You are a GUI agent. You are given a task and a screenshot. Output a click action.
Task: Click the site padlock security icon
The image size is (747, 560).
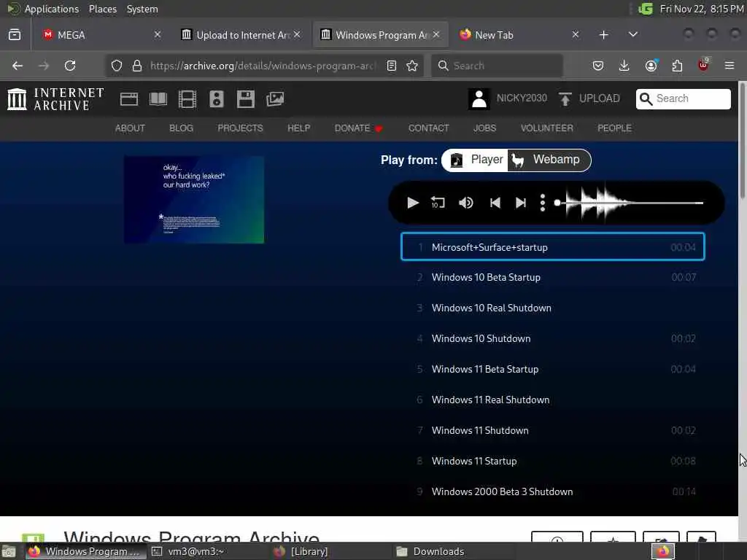(137, 66)
